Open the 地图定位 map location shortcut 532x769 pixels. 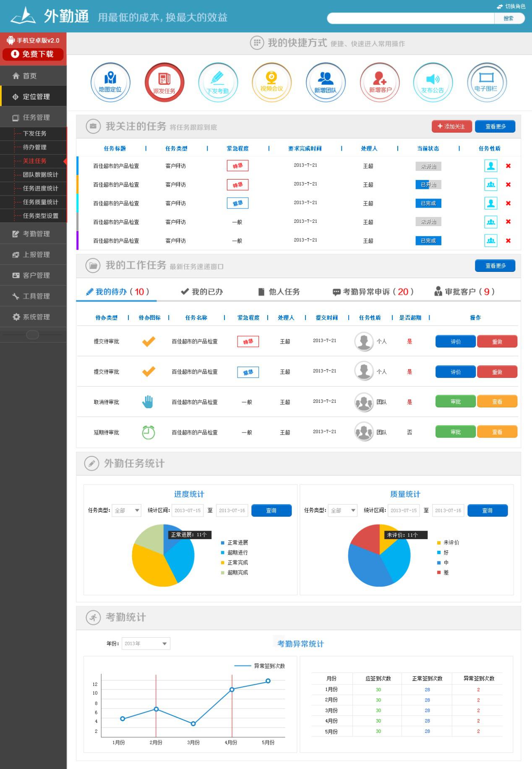[110, 82]
